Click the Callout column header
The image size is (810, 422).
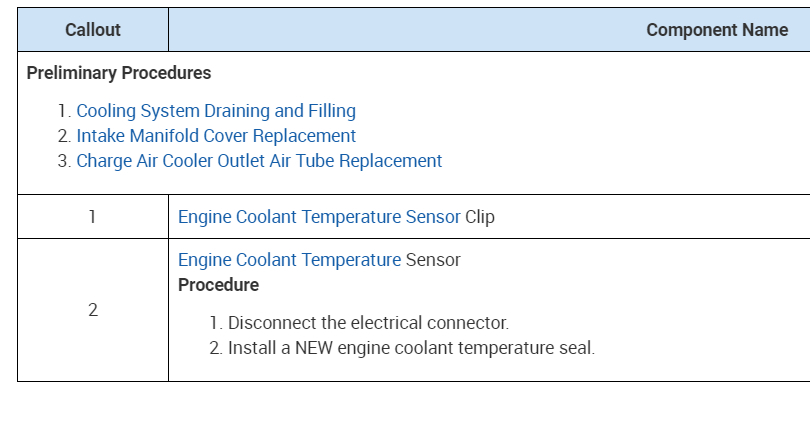[93, 30]
